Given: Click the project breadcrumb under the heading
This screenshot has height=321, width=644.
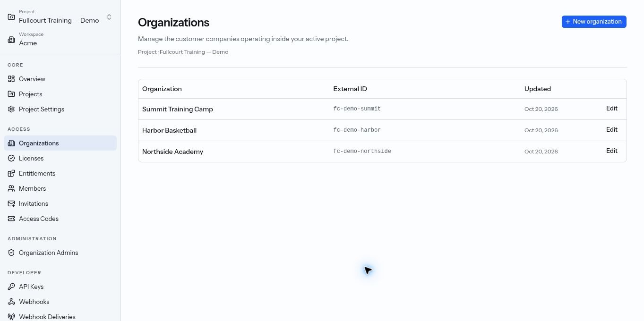Looking at the screenshot, I should (x=183, y=52).
